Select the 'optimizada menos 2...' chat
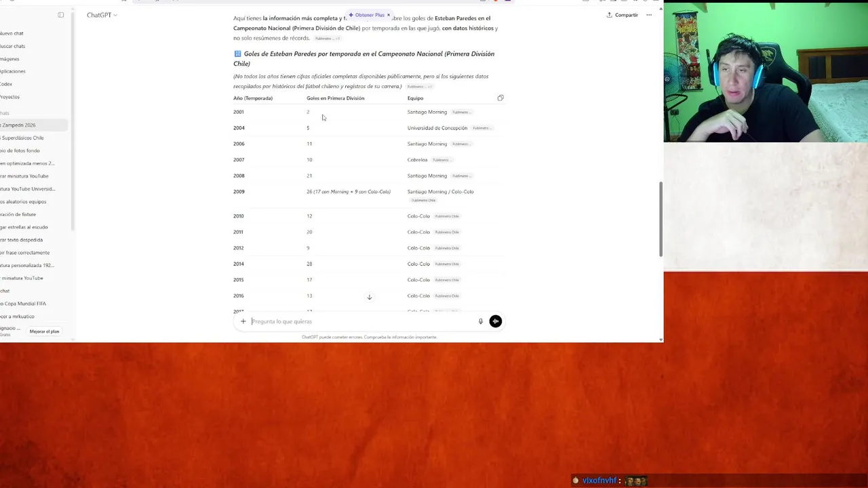This screenshot has width=868, height=488. pos(34,163)
